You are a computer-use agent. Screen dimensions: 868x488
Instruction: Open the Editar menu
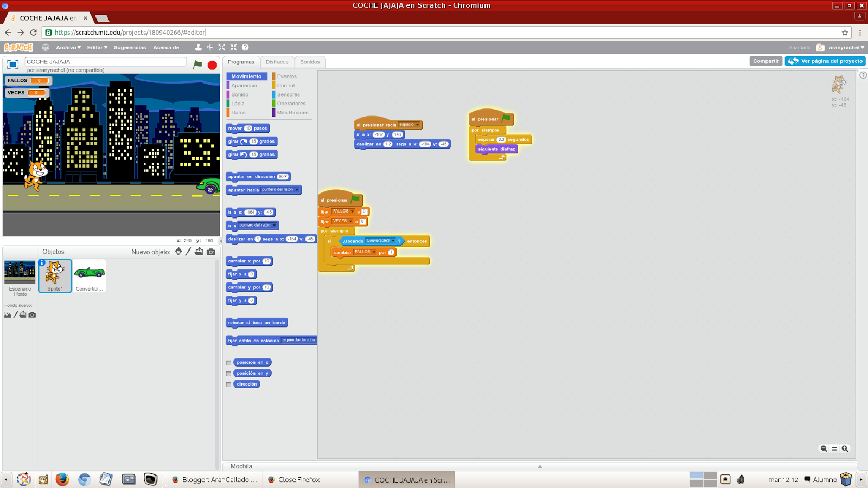[x=97, y=48]
